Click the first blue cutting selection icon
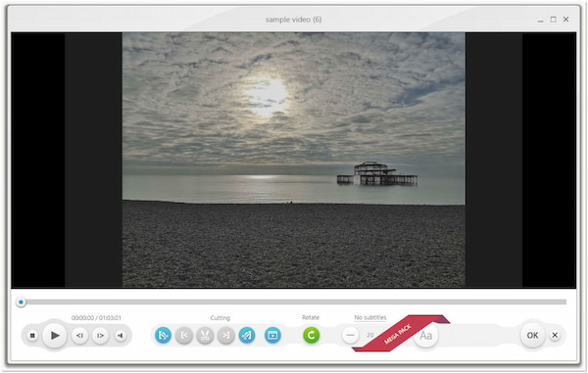This screenshot has height=373, width=588. pyautogui.click(x=163, y=335)
